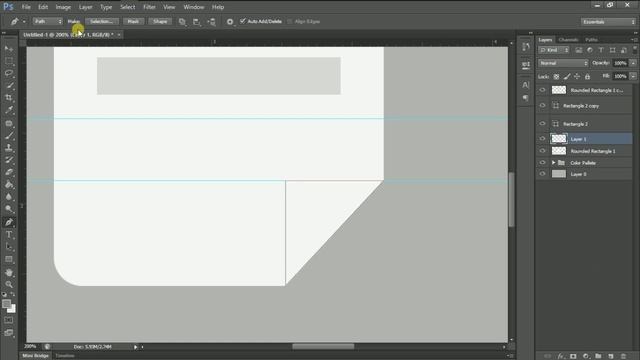Select the Clone Stamp tool
The height and width of the screenshot is (360, 640).
(9, 147)
